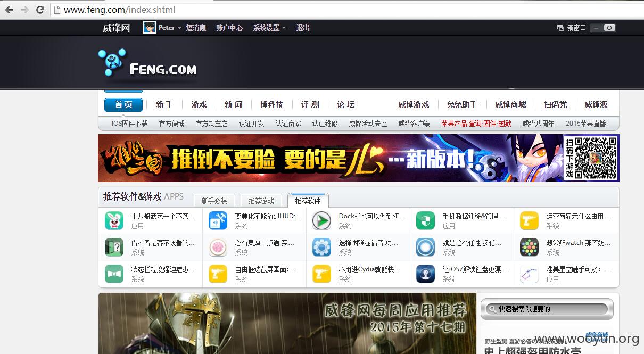Click the blue circle icon for 就是这么任性
This screenshot has height=354, width=644.
[425, 247]
